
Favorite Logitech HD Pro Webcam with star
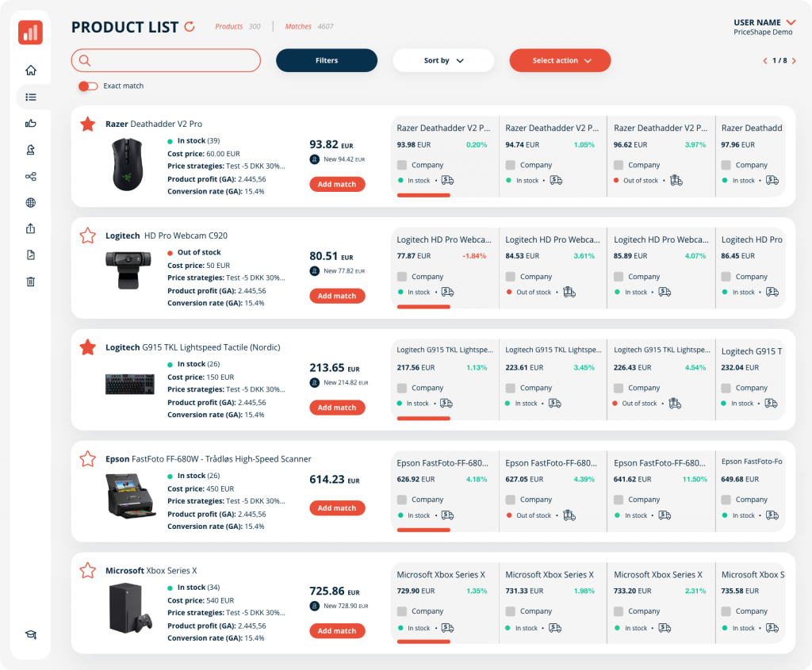(x=87, y=235)
